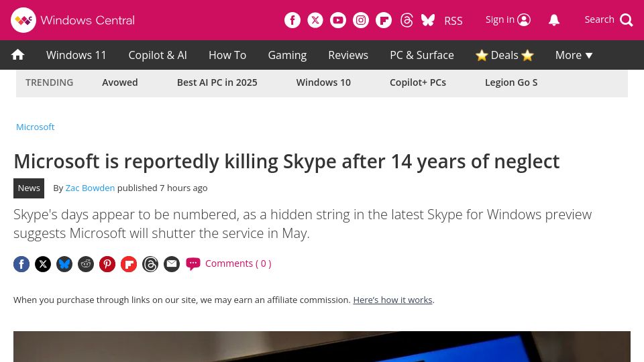Share article via email icon
This screenshot has height=362, width=644.
172,264
